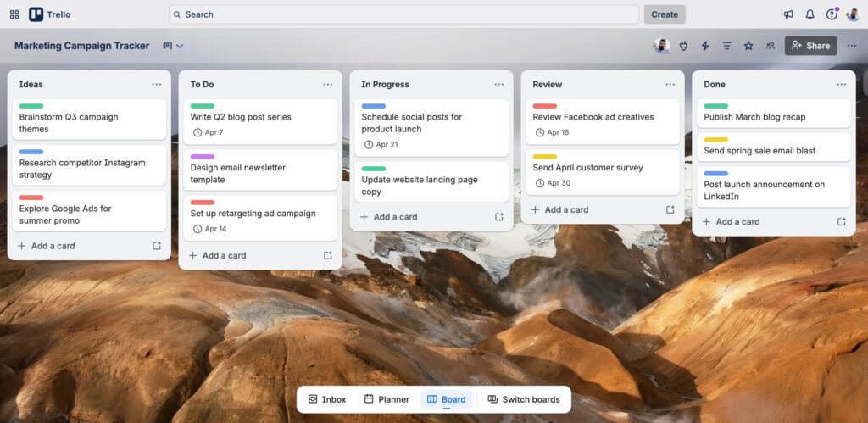The width and height of the screenshot is (868, 423).
Task: Open the board visibility people icon
Action: (x=770, y=46)
